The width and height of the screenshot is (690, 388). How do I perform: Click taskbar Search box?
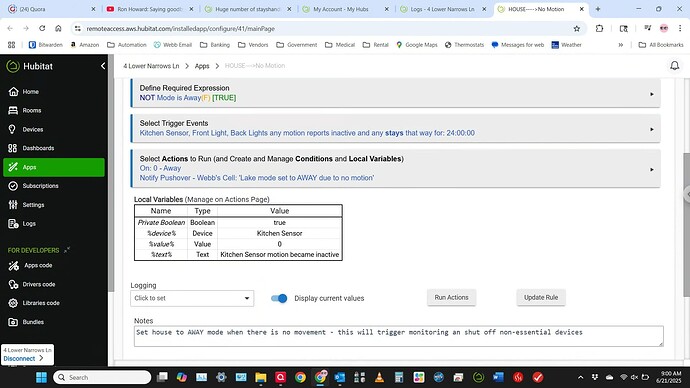102,377
